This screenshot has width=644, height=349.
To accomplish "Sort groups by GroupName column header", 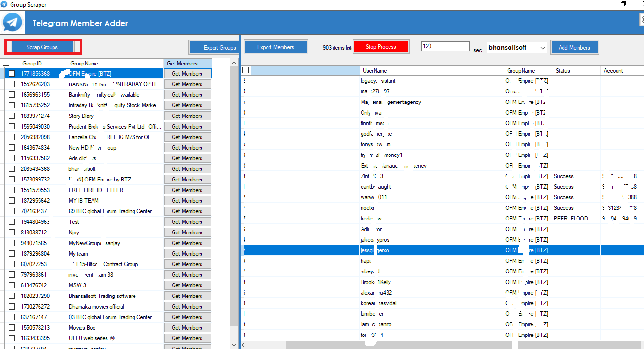I will pyautogui.click(x=115, y=63).
